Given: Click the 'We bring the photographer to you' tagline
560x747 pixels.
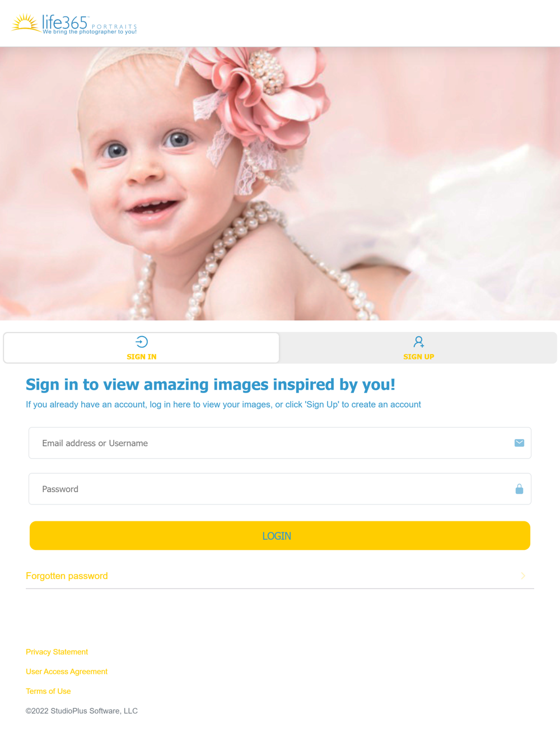Looking at the screenshot, I should [90, 32].
